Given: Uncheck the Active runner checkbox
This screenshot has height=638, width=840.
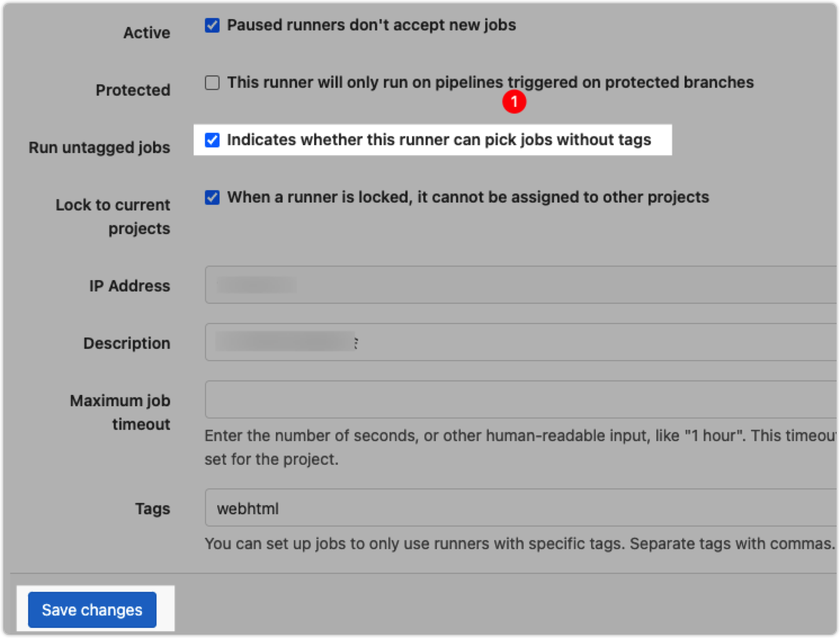Looking at the screenshot, I should [212, 25].
